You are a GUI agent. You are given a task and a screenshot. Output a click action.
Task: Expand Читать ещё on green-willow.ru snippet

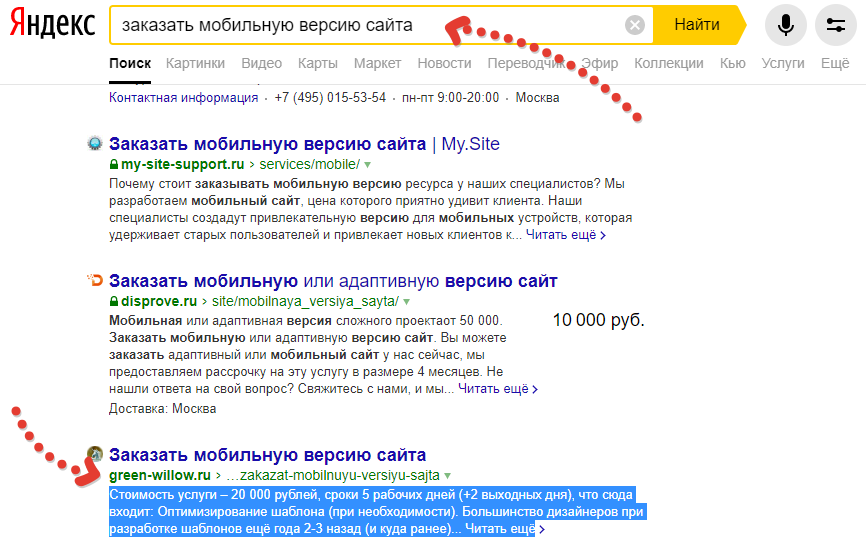pos(505,529)
